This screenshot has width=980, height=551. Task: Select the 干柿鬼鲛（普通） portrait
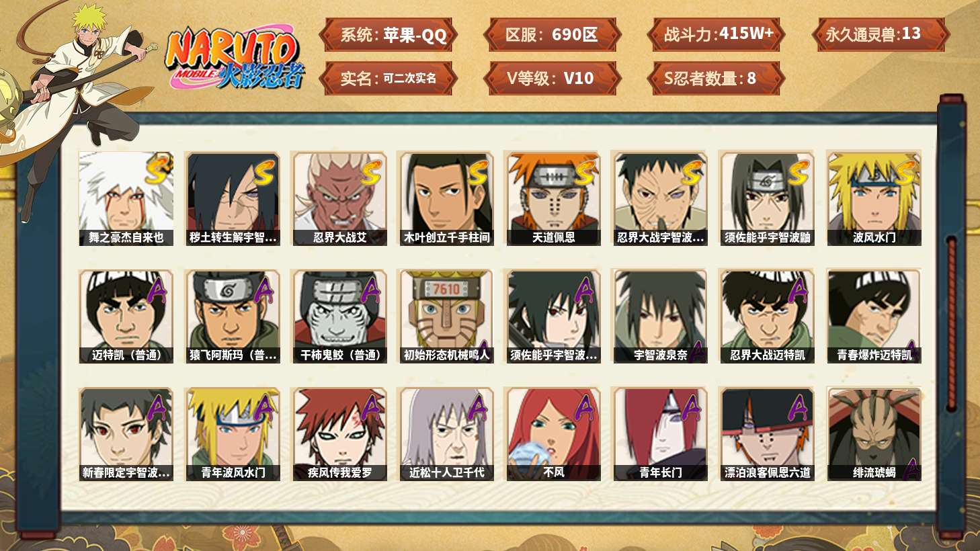click(x=339, y=316)
